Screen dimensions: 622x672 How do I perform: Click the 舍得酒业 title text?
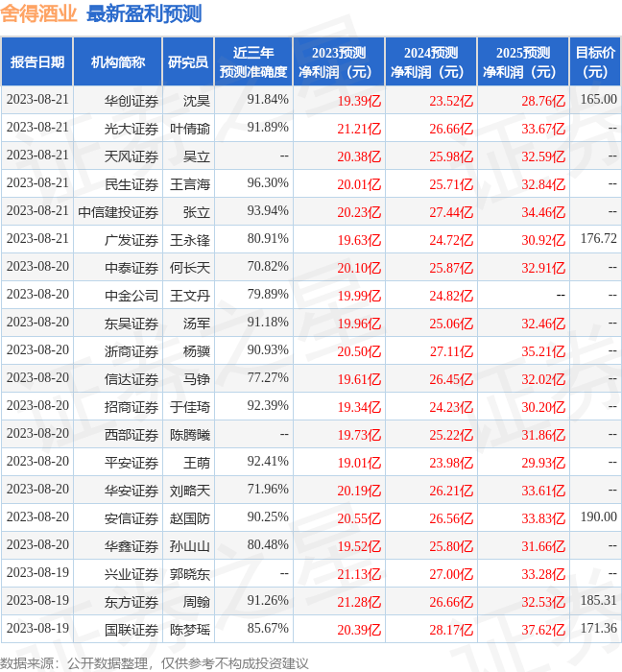tap(39, 14)
